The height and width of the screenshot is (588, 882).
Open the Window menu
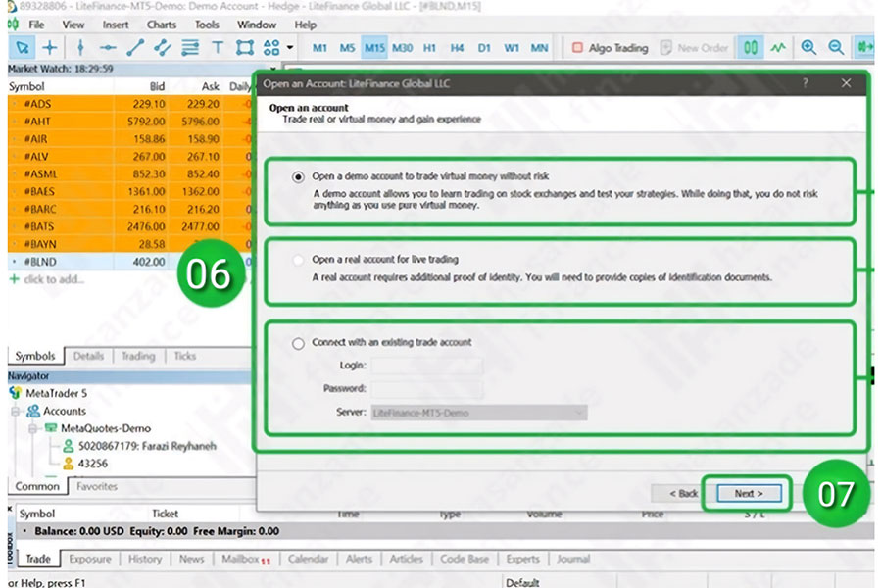click(x=257, y=24)
